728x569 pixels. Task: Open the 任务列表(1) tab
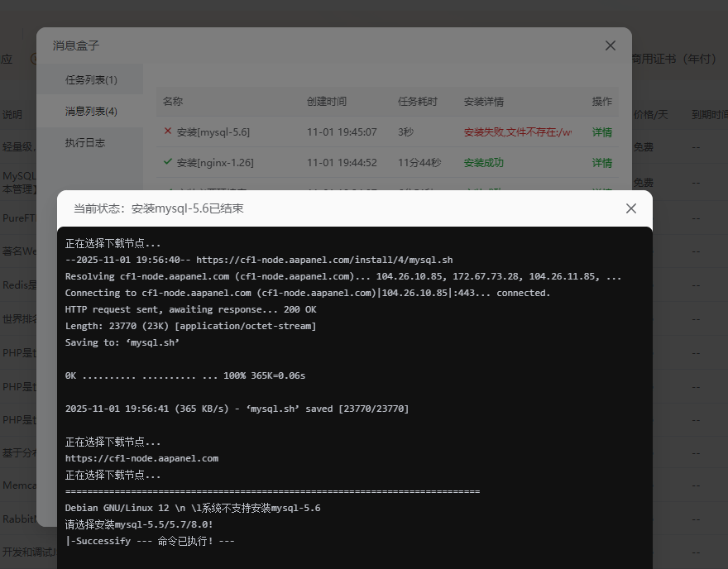[90, 80]
